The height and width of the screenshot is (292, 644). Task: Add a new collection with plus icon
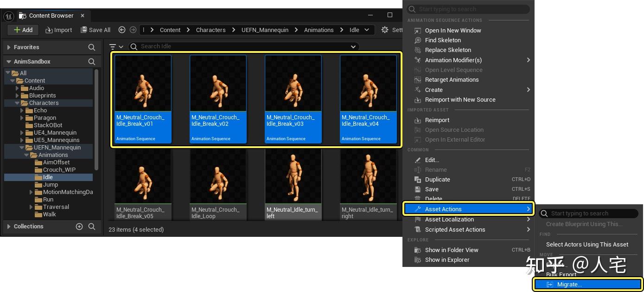pos(79,227)
